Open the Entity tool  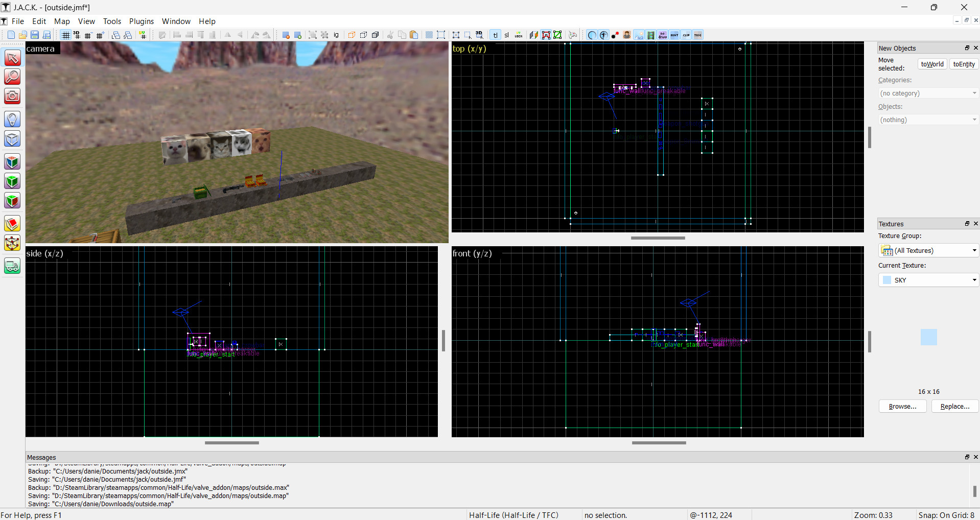[12, 119]
